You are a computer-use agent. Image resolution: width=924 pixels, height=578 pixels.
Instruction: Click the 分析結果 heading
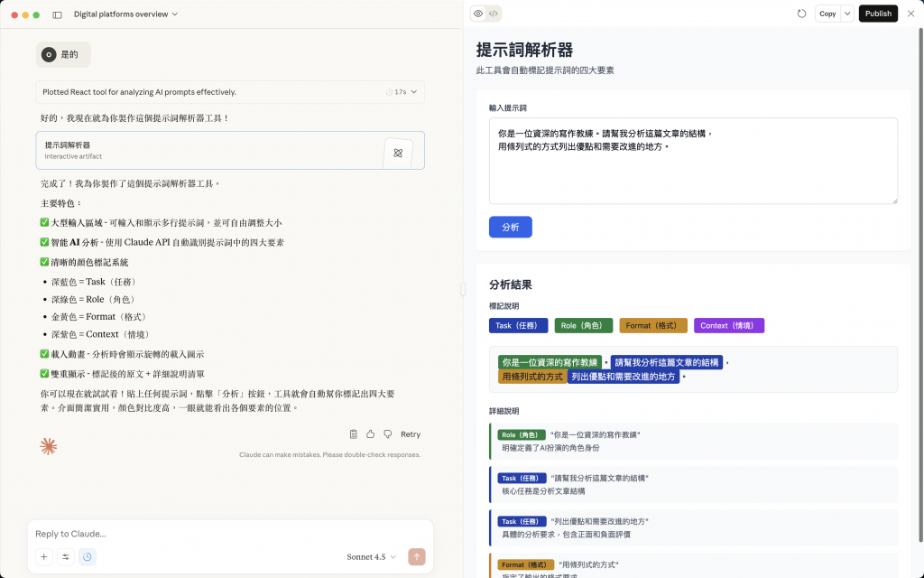(511, 284)
